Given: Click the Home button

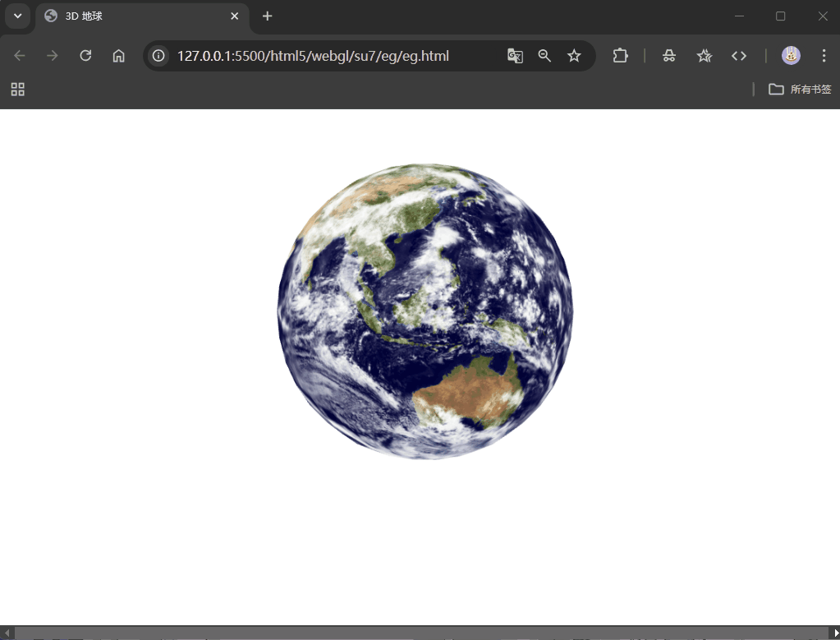Looking at the screenshot, I should [117, 56].
